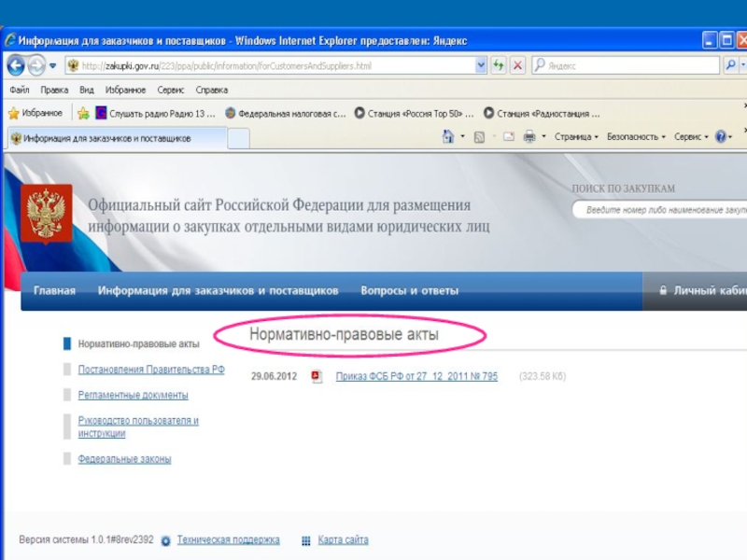Click the Print icon in command bar
This screenshot has height=560, width=747.
[x=529, y=137]
